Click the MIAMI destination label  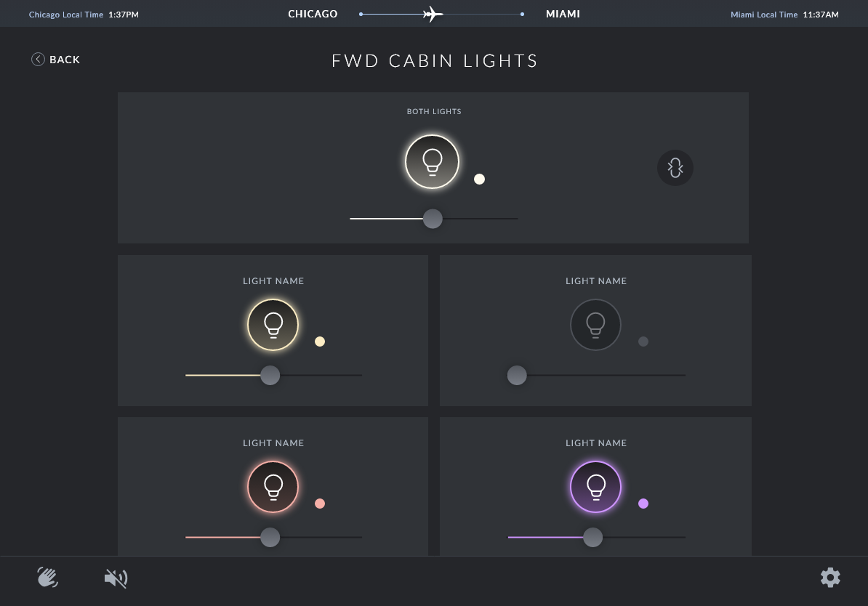pos(563,14)
